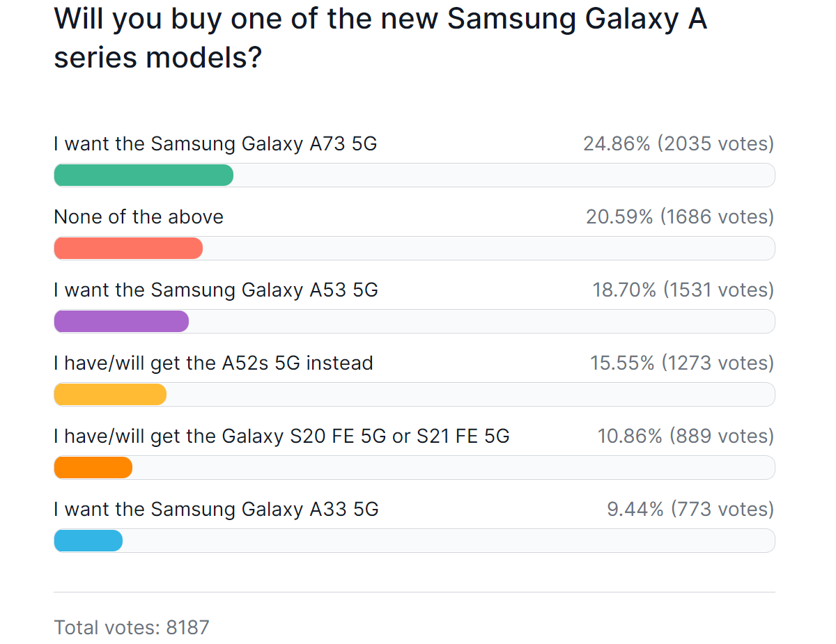Click the 18.70% (1531 votes) result text
The image size is (836, 644).
tap(683, 290)
